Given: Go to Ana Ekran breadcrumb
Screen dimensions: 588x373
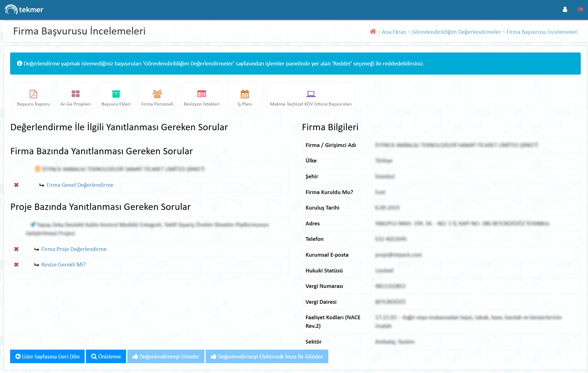Looking at the screenshot, I should point(394,32).
